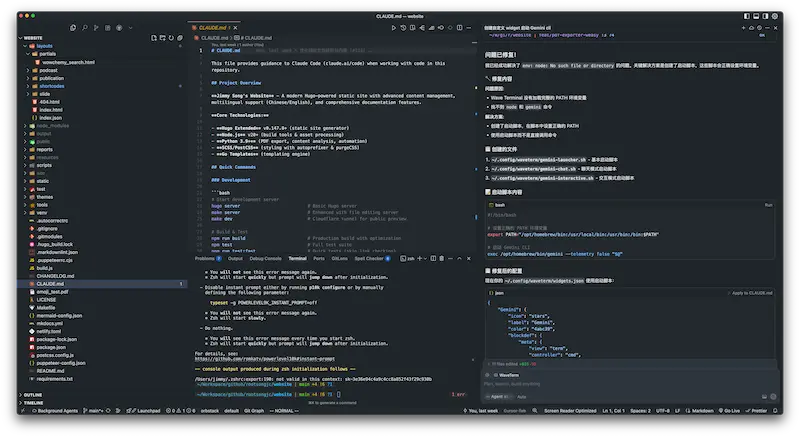
Task: Expand the scripts folder
Action: tap(26, 165)
